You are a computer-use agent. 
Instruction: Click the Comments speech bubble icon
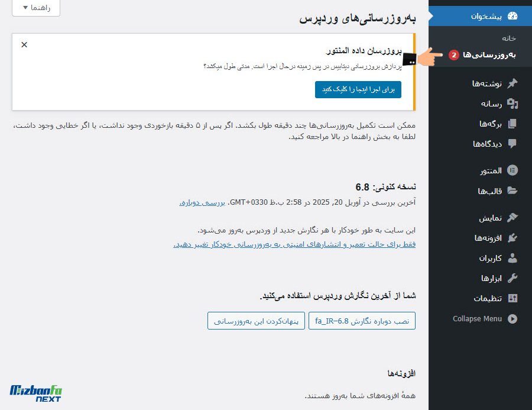(512, 144)
